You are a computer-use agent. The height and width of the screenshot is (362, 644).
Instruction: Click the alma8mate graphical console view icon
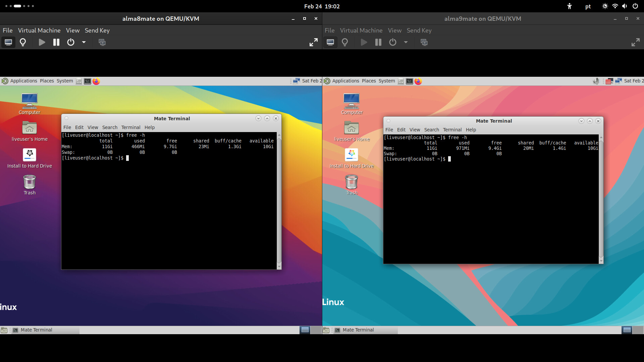(x=8, y=42)
